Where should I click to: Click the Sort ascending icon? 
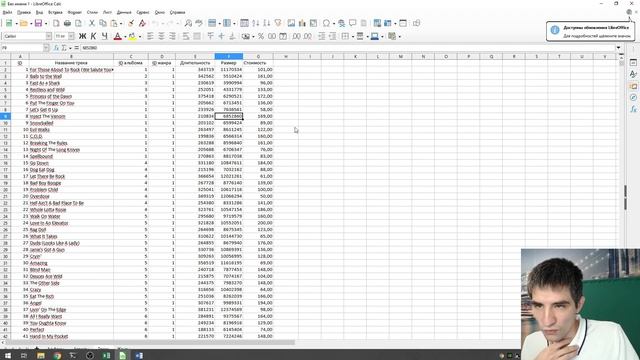point(256,23)
